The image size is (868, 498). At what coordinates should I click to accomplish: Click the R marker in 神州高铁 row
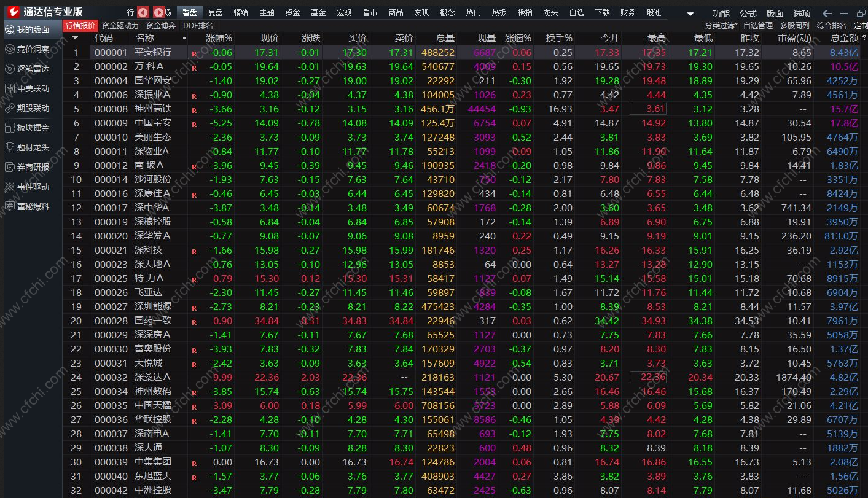pos(194,111)
